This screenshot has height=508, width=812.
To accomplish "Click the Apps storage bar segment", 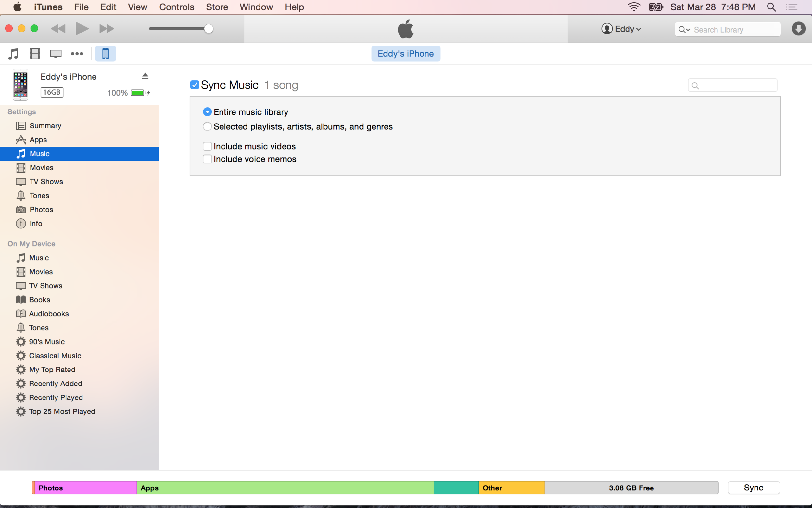I will tap(285, 488).
